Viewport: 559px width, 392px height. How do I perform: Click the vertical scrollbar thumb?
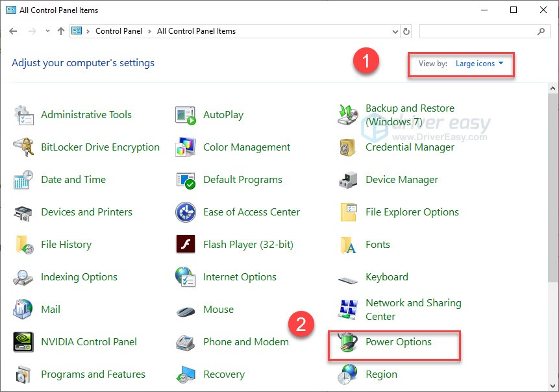(x=553, y=188)
